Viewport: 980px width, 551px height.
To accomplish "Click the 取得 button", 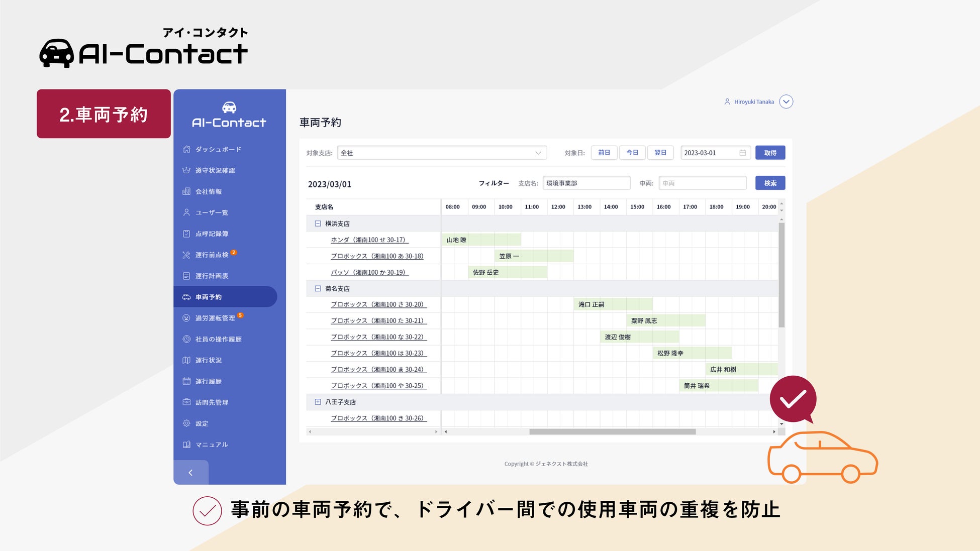I will point(770,153).
